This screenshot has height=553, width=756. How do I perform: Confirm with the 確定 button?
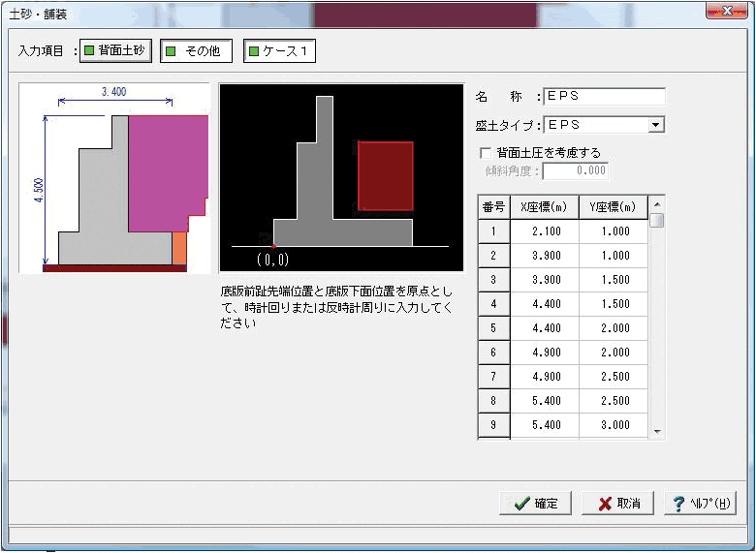coord(536,504)
